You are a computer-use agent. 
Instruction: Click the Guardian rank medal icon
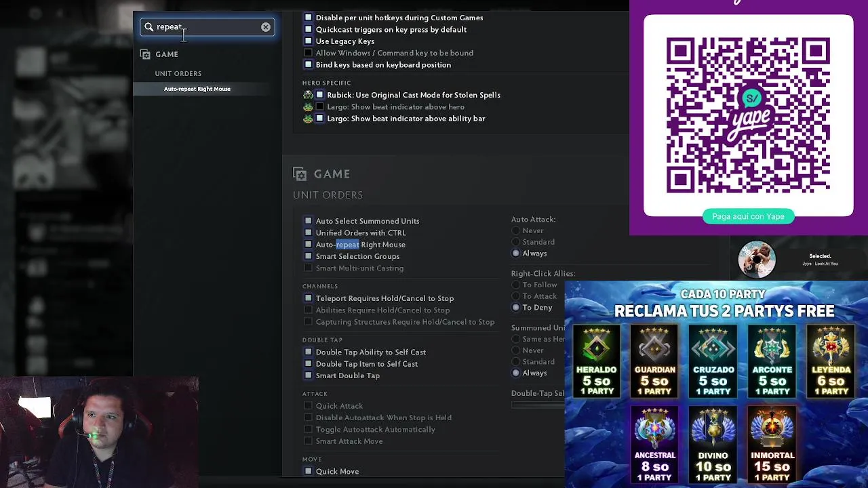(654, 346)
